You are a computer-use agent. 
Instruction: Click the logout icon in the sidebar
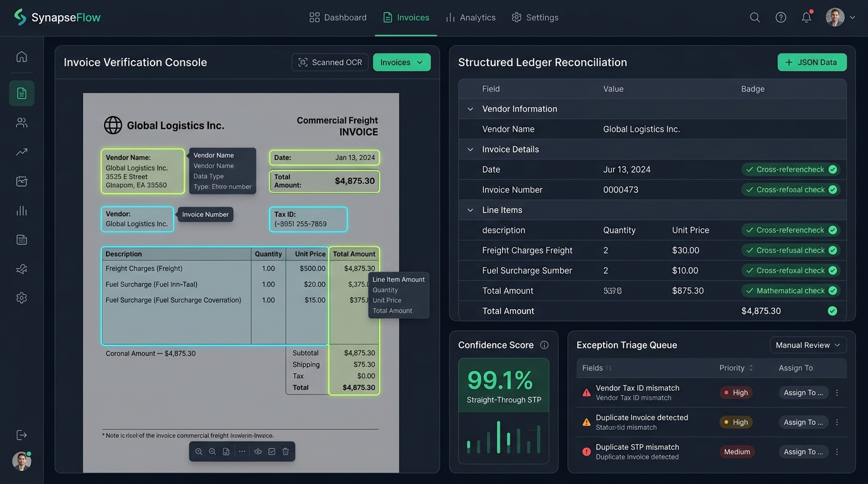[21, 435]
